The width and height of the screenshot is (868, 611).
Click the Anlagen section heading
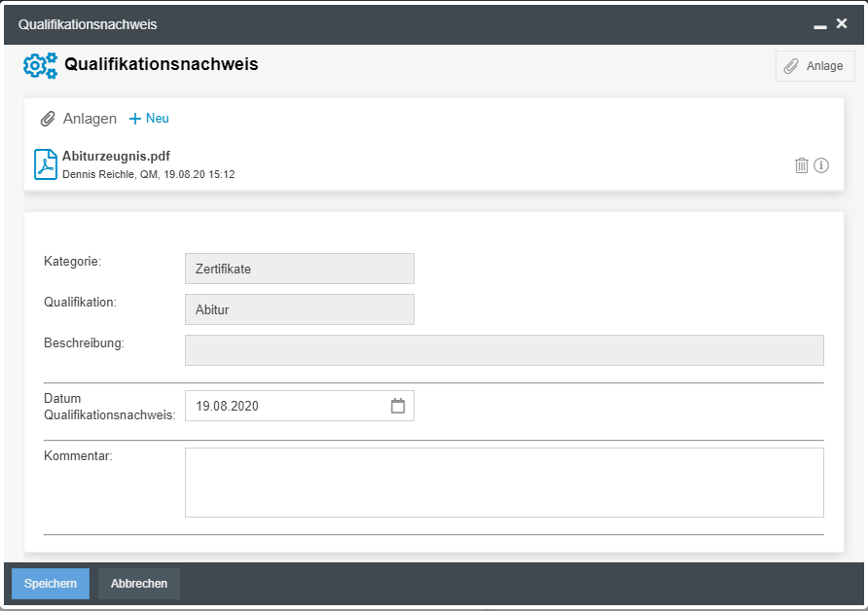[x=90, y=119]
